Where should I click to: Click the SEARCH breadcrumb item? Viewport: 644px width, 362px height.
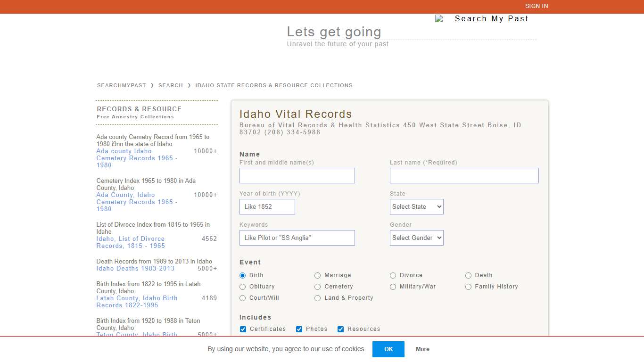pos(171,85)
